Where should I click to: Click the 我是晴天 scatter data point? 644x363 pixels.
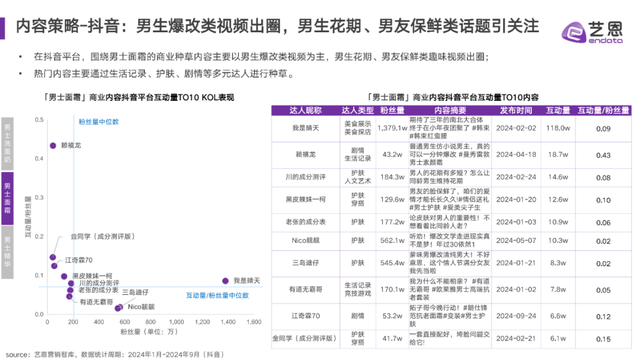click(x=225, y=281)
